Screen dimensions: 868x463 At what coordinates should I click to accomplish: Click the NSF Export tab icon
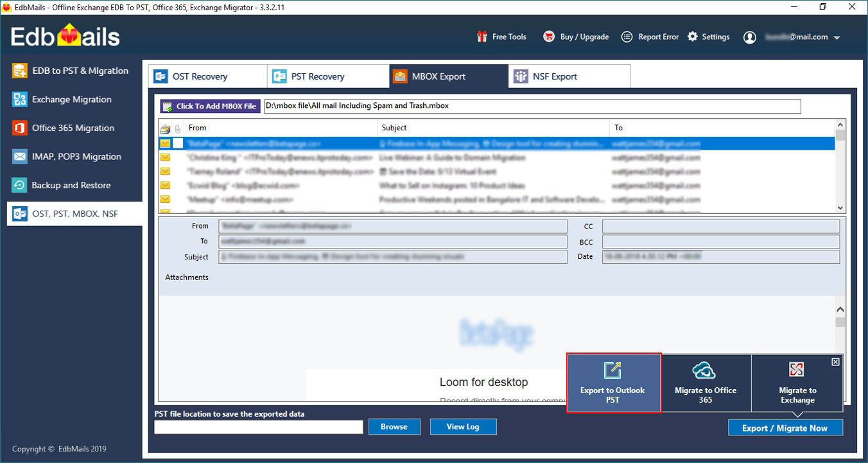(x=521, y=76)
